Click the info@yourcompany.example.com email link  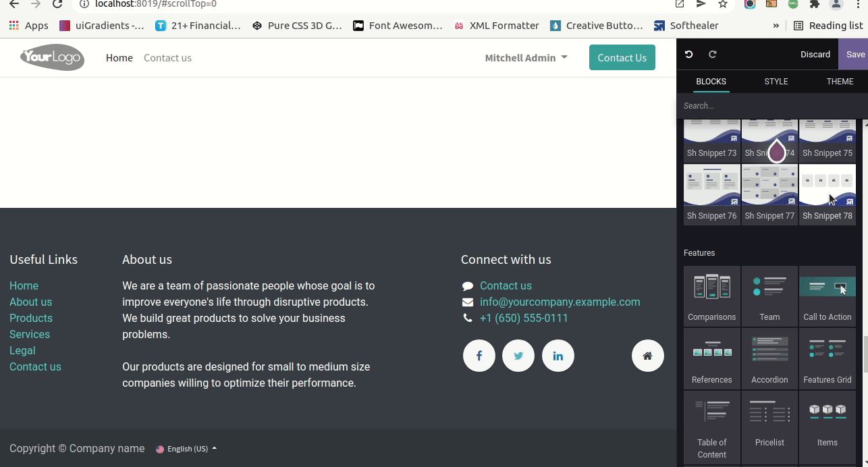pos(560,302)
